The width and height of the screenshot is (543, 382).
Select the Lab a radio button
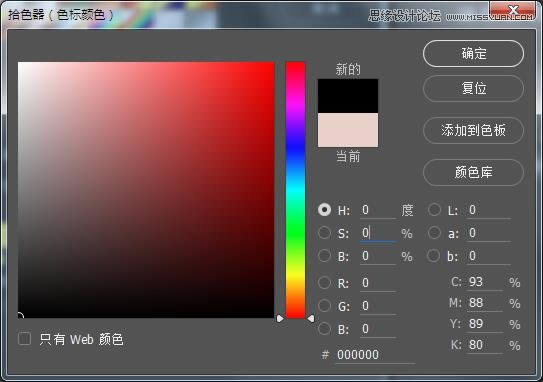point(434,233)
